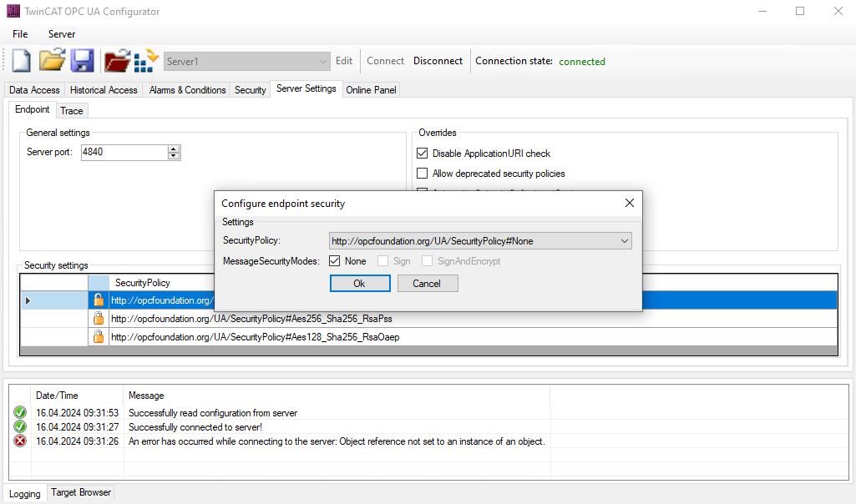Image resolution: width=856 pixels, height=504 pixels.
Task: Switch to the Target Browser tab
Action: [81, 493]
